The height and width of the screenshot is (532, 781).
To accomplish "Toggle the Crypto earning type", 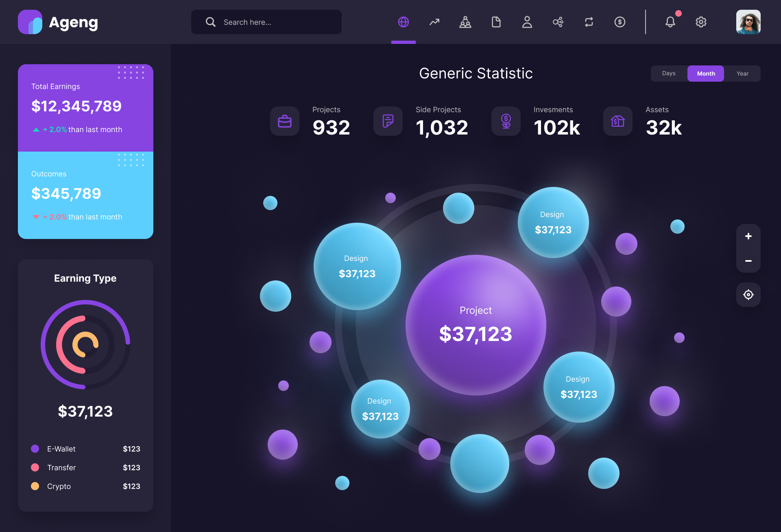I will click(x=59, y=486).
